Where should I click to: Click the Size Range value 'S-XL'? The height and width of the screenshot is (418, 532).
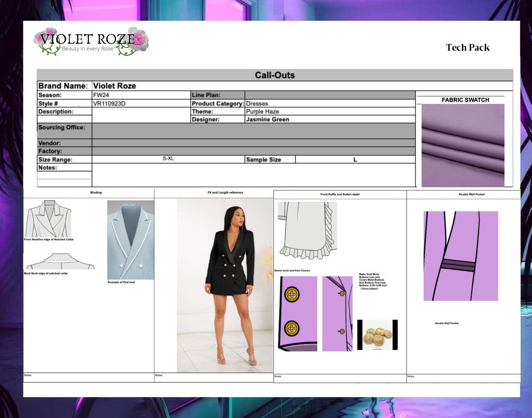coord(168,158)
